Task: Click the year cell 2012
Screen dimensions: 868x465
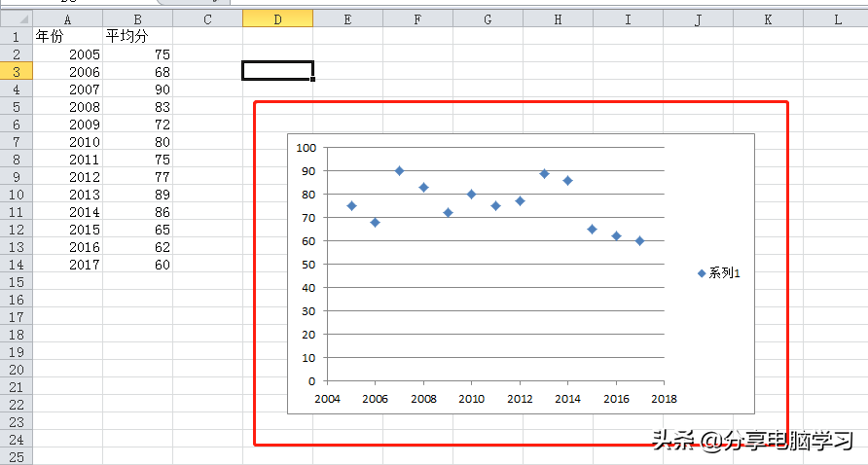Action: (x=67, y=177)
